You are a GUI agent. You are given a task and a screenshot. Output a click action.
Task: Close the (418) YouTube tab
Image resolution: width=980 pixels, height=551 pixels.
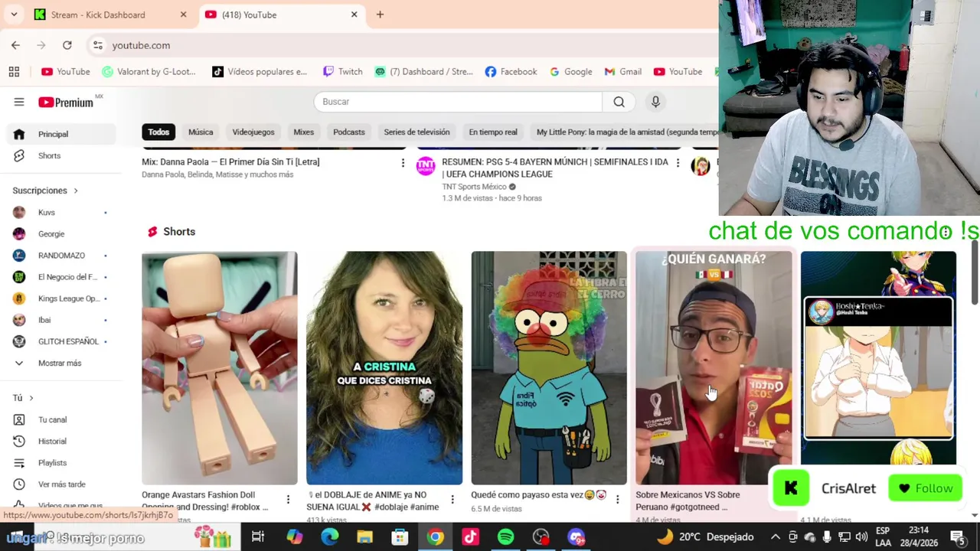point(354,15)
